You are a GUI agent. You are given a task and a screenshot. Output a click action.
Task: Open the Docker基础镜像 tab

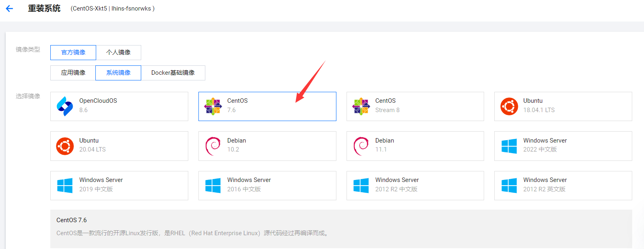click(x=173, y=73)
